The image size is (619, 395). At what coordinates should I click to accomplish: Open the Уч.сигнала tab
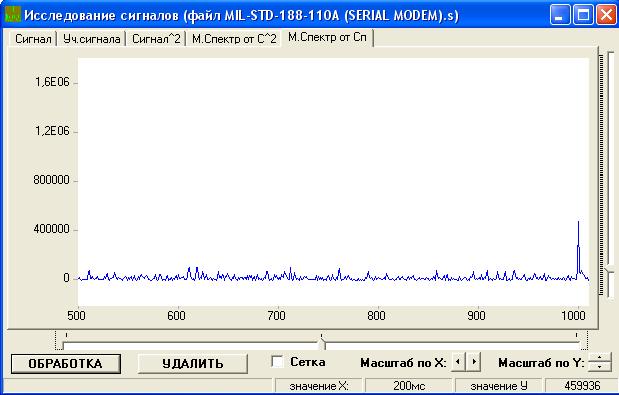click(92, 39)
